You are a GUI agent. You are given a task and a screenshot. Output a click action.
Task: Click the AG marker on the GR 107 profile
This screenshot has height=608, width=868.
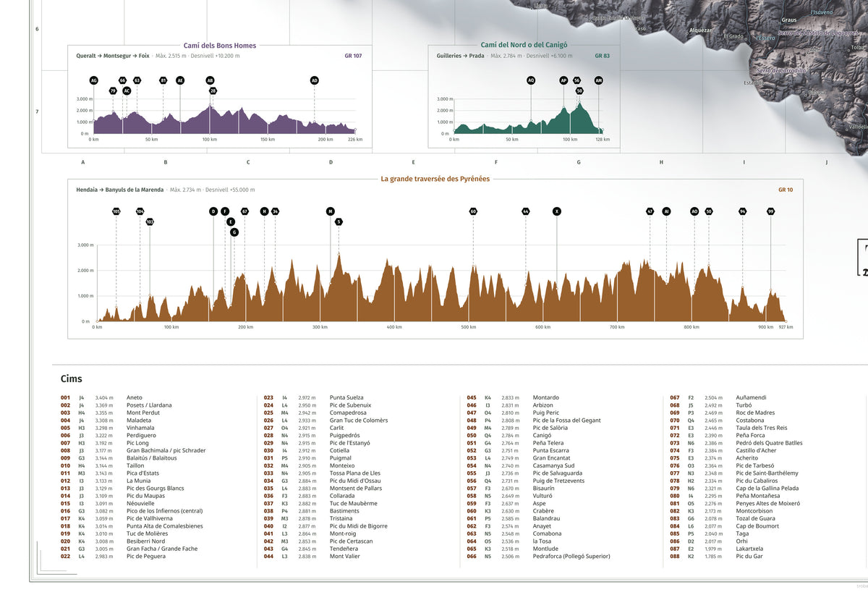coord(93,80)
